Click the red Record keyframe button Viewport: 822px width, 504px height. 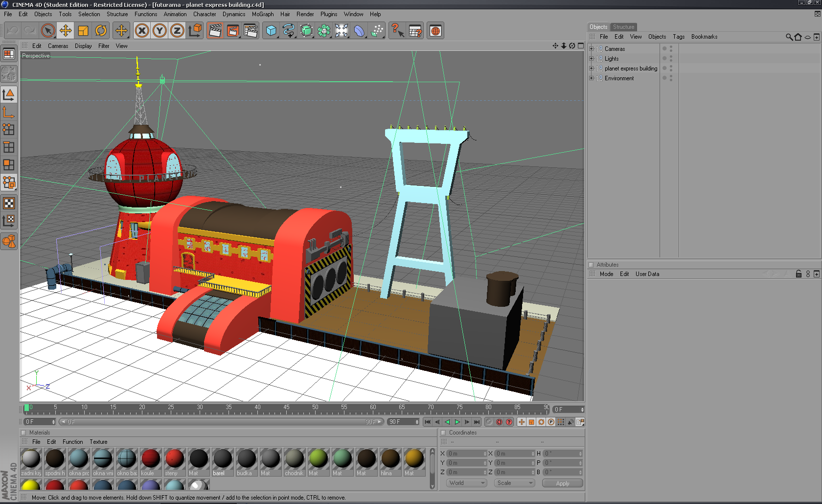499,422
